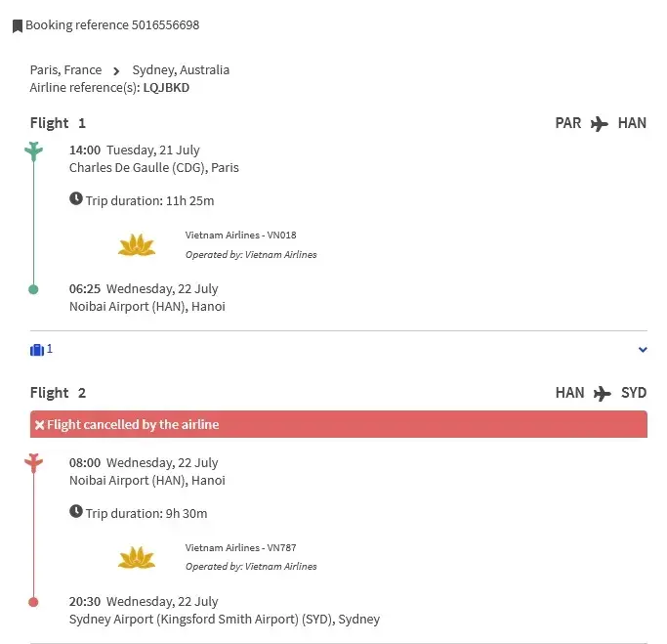Click the X icon in the cancelled banner
Image resolution: width=667 pixels, height=644 pixels.
(x=39, y=425)
